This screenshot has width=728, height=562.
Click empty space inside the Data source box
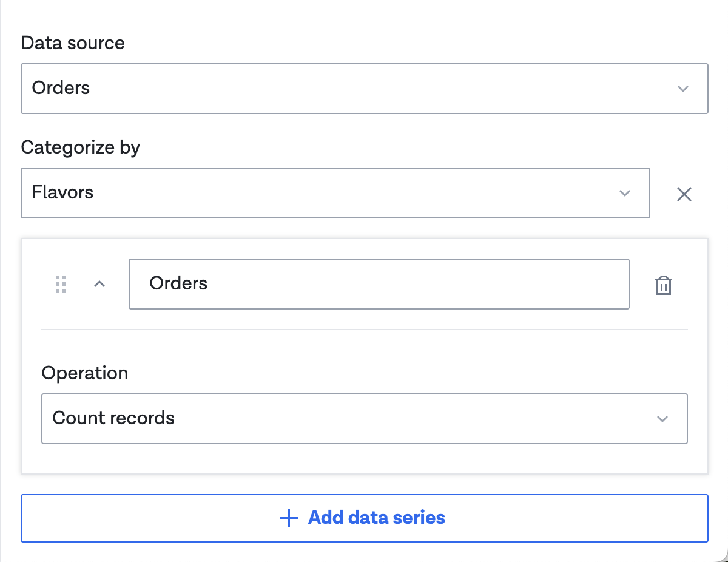(364, 89)
